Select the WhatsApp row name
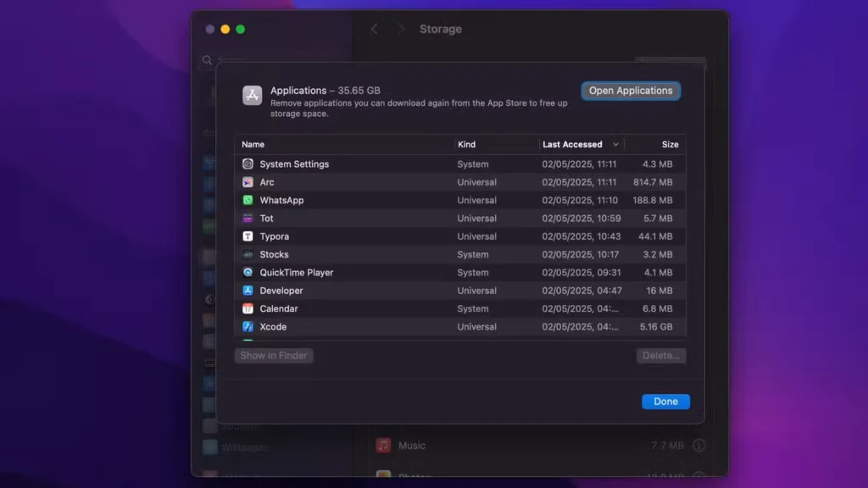Screen dimensions: 868x488 (x=281, y=200)
